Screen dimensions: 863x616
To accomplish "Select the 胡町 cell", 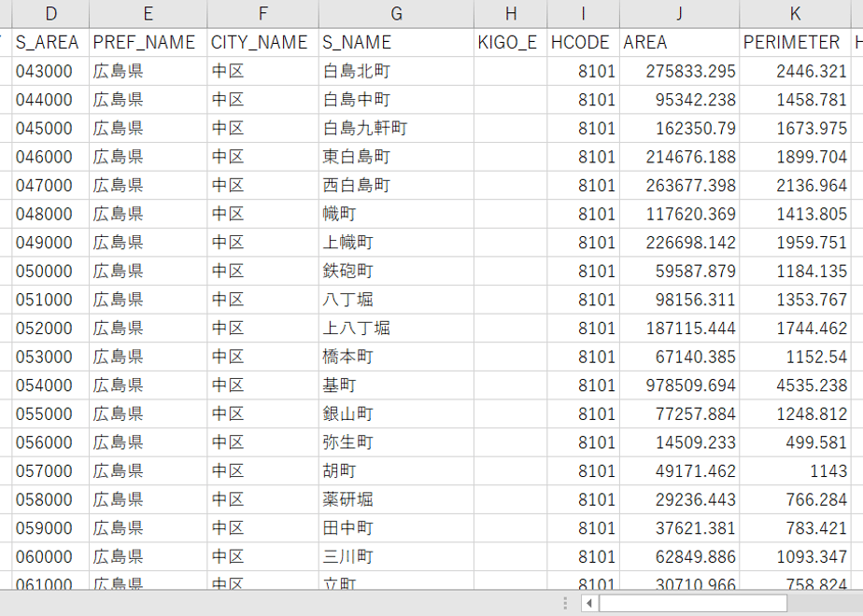I will [x=396, y=471].
